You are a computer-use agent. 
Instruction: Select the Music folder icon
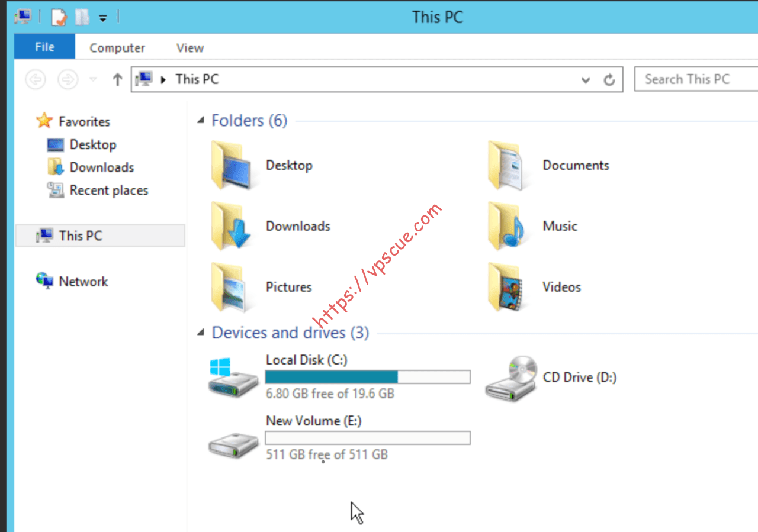pyautogui.click(x=507, y=226)
